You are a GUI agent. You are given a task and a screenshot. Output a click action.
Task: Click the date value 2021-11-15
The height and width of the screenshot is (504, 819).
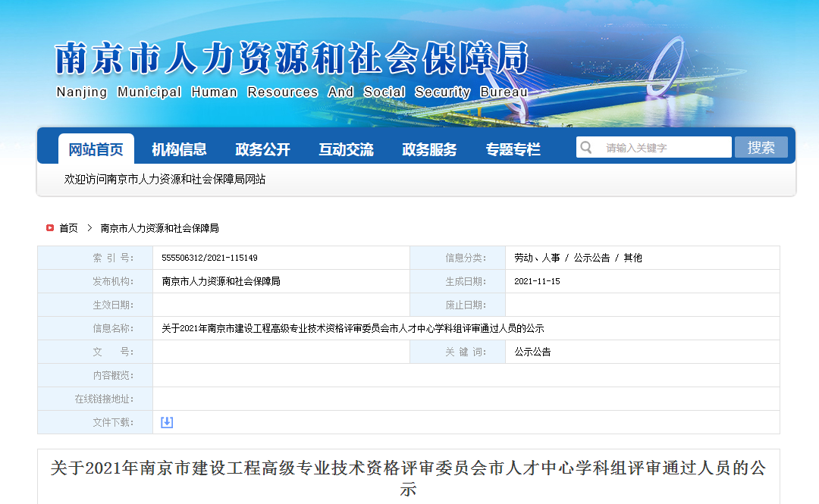(537, 281)
